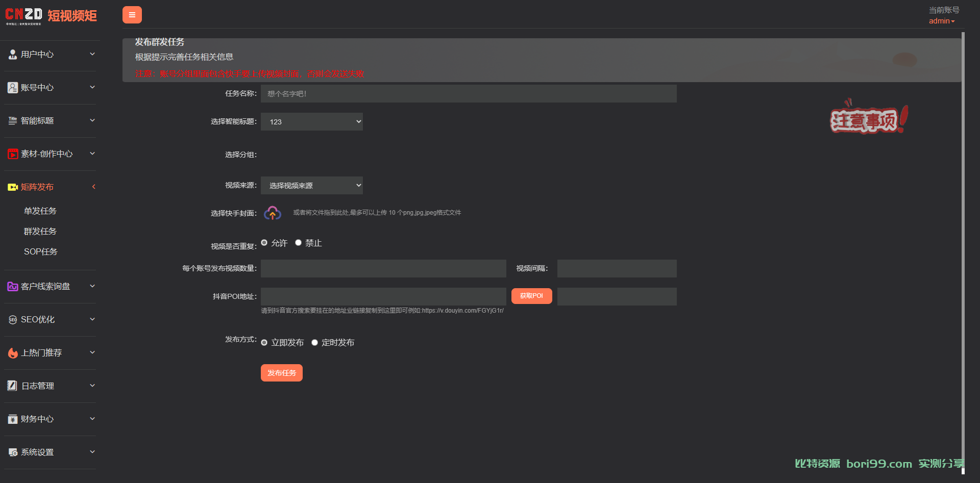Image resolution: width=980 pixels, height=483 pixels.
Task: Expand the 系统设置 chevron
Action: [x=92, y=452]
